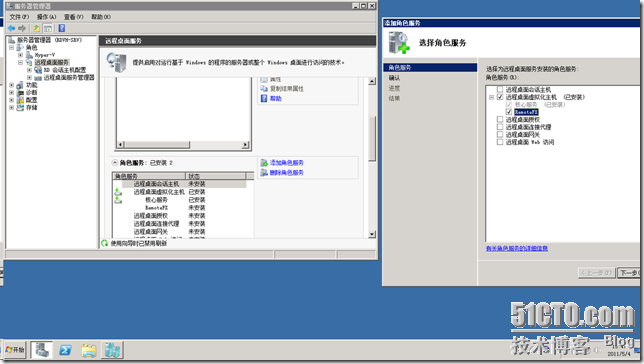Click the 删除角色服务 link
The height and width of the screenshot is (364, 644).
coord(287,173)
